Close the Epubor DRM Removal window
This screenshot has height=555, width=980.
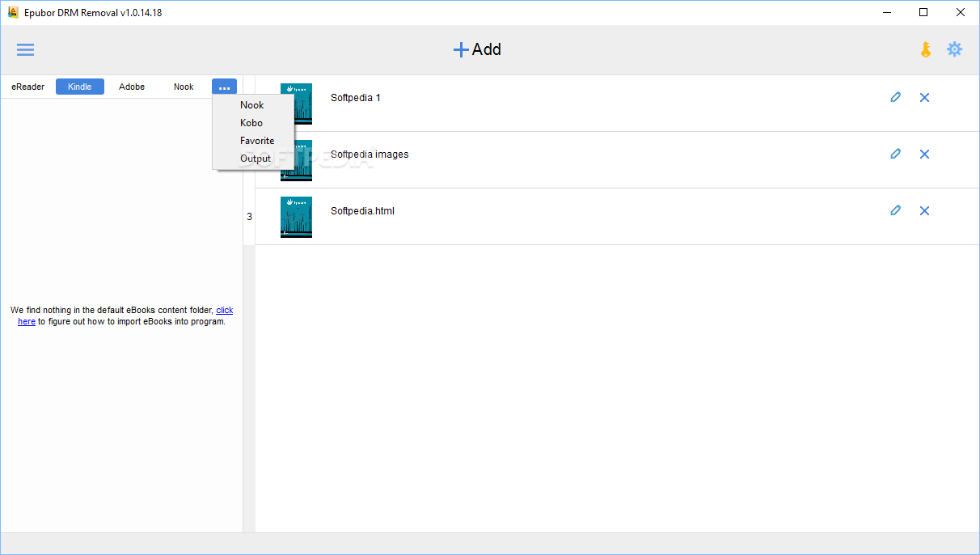click(961, 12)
